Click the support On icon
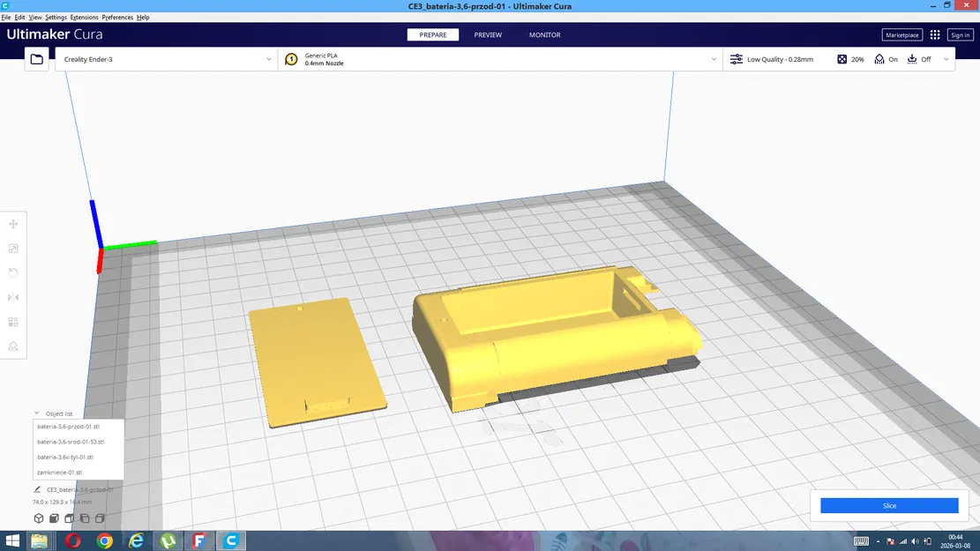Viewport: 980px width, 551px height. [879, 59]
